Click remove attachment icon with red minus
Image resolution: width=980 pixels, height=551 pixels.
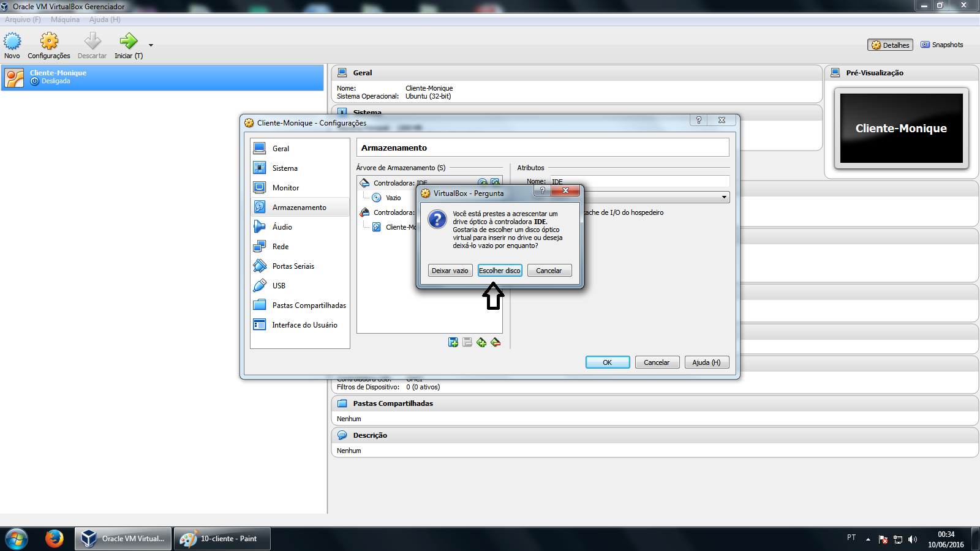(x=496, y=342)
